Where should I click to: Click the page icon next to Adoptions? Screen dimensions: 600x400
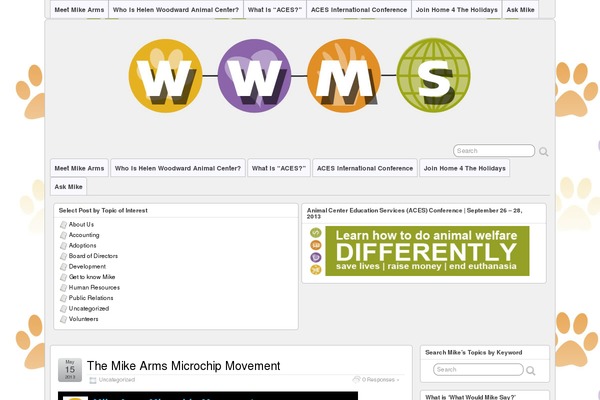[64, 246]
